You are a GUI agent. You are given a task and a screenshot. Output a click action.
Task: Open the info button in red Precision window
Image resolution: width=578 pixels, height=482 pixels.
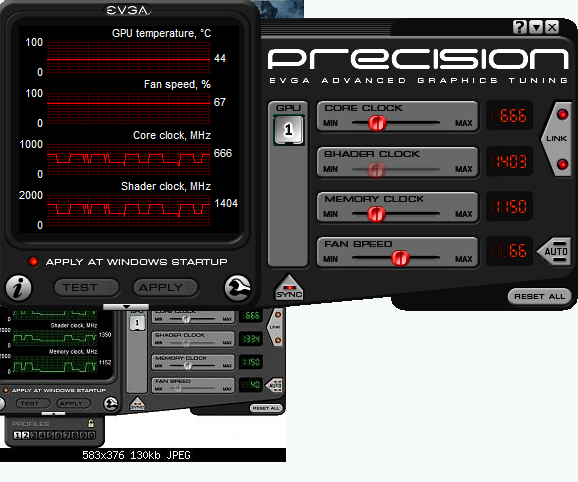18,288
